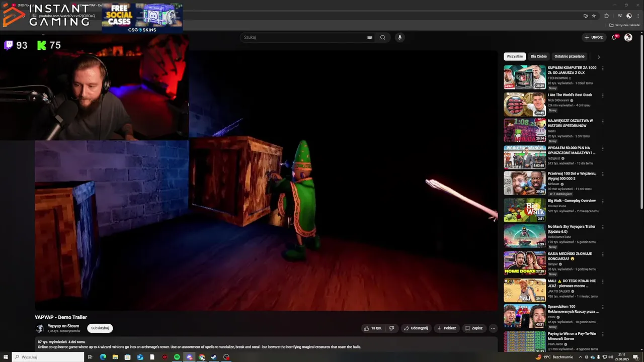Open options for No Man's Sky Voyagers Trailer
Screen dimensions: 644x362
603,227
